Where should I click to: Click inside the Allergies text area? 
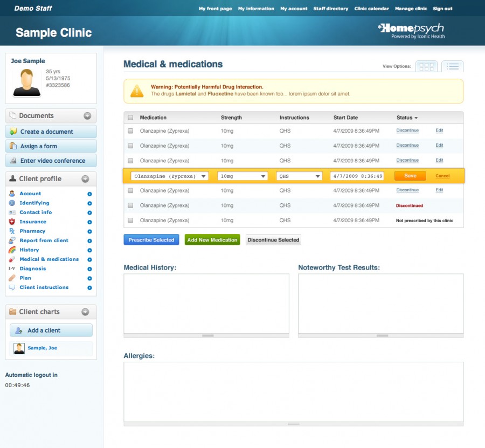[x=294, y=392]
